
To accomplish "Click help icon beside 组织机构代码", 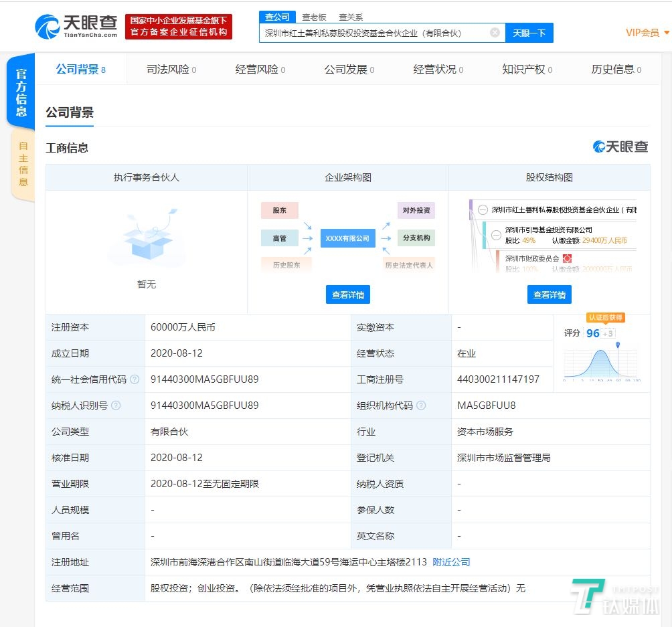I will click(x=421, y=406).
